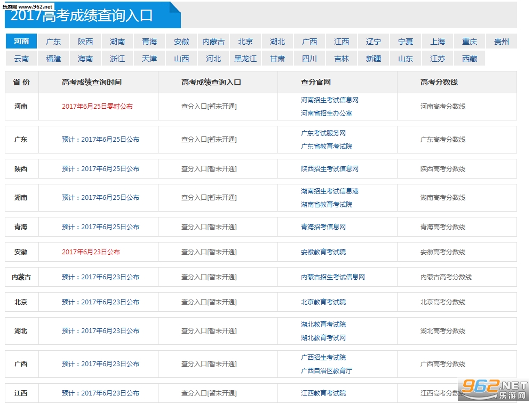Viewport: 532px width, 404px height.
Task: Switch to the 广东 province tab
Action: click(x=53, y=41)
